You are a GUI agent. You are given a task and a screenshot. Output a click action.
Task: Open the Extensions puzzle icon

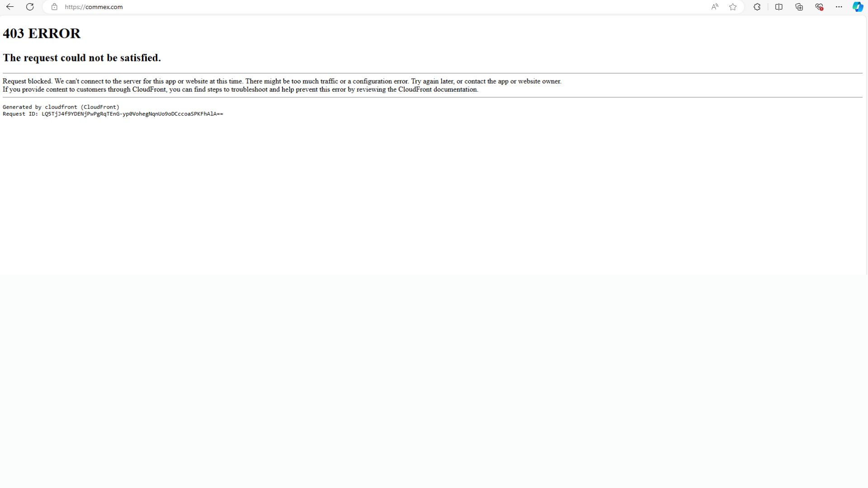pyautogui.click(x=757, y=7)
